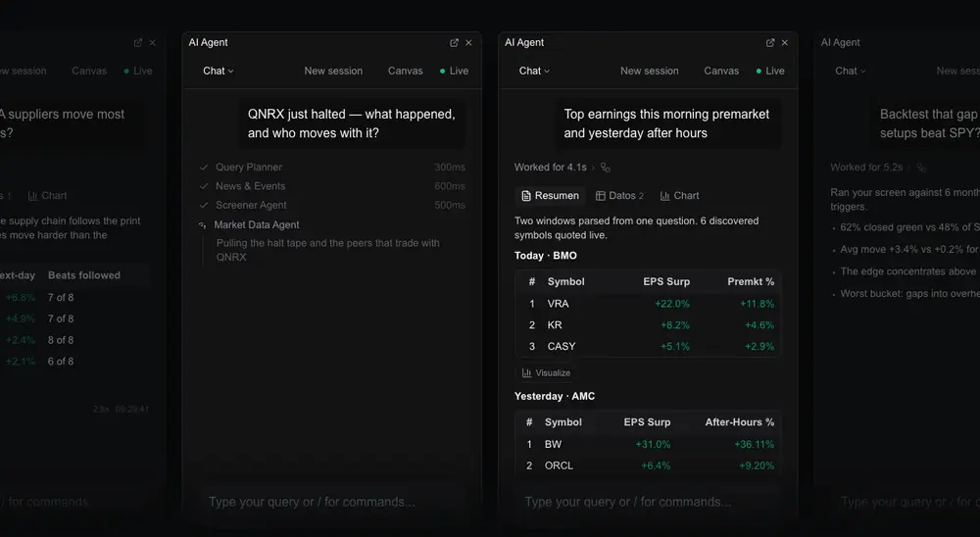Screen dimensions: 980x537
Task: Click the CASY symbol row
Action: (x=648, y=346)
